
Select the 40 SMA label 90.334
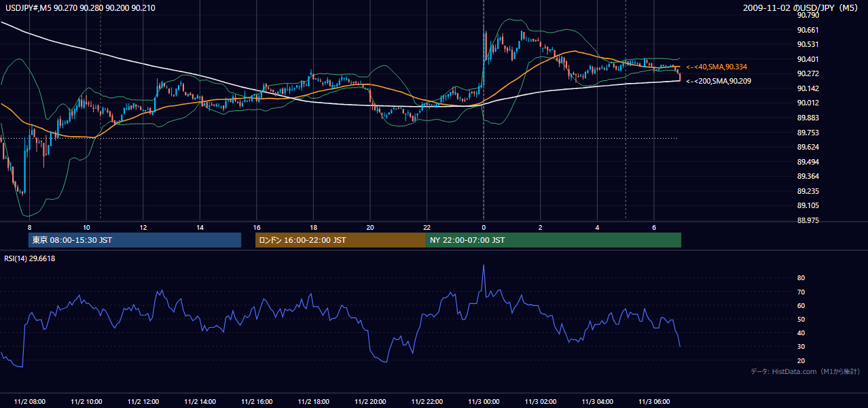[x=717, y=67]
